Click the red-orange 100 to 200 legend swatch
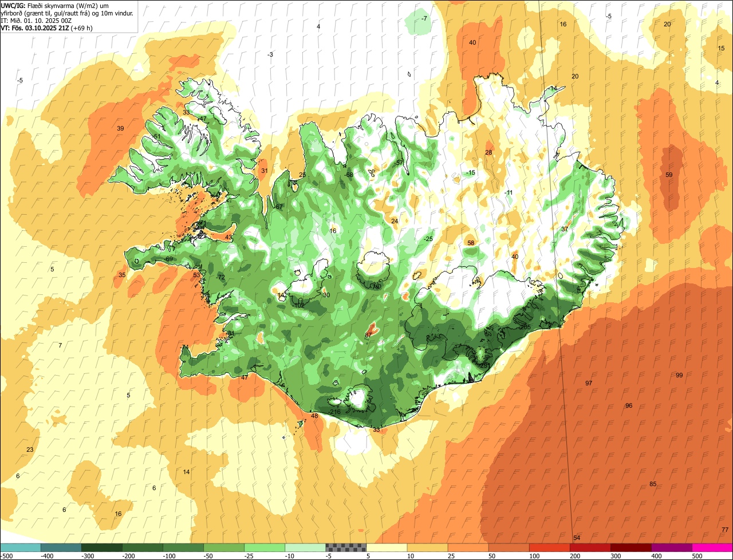 point(550,548)
